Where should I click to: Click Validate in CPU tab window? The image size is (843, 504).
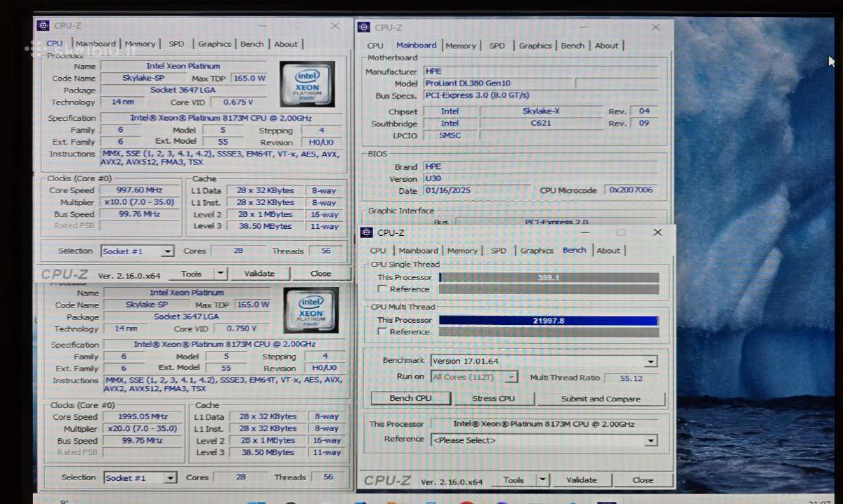(x=259, y=274)
